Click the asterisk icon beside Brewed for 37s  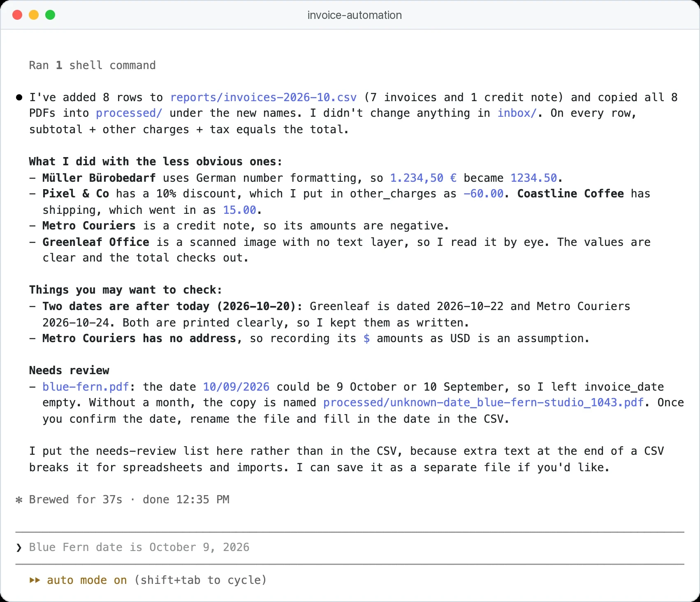[x=19, y=500]
